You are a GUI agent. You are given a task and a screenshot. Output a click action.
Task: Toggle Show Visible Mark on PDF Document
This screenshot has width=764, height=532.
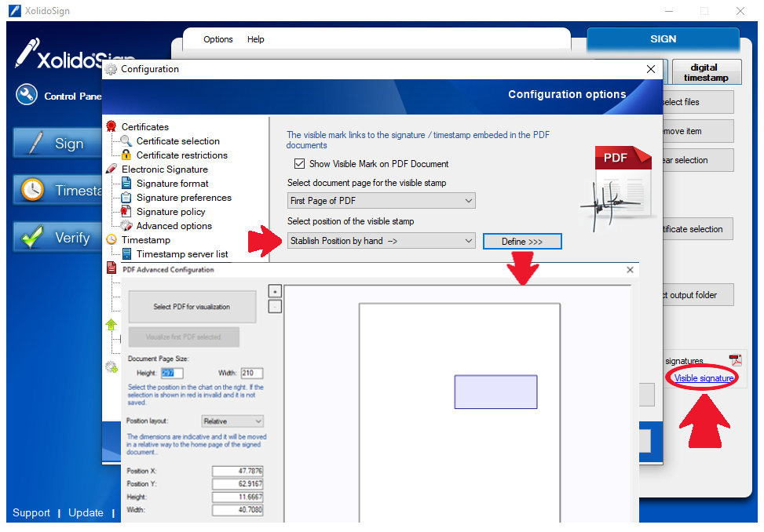pos(299,163)
